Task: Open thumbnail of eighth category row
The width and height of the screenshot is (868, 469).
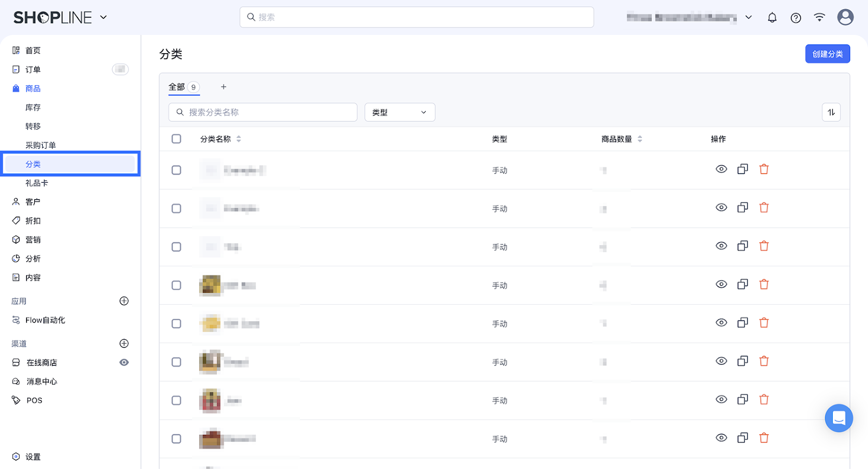Action: (x=210, y=439)
